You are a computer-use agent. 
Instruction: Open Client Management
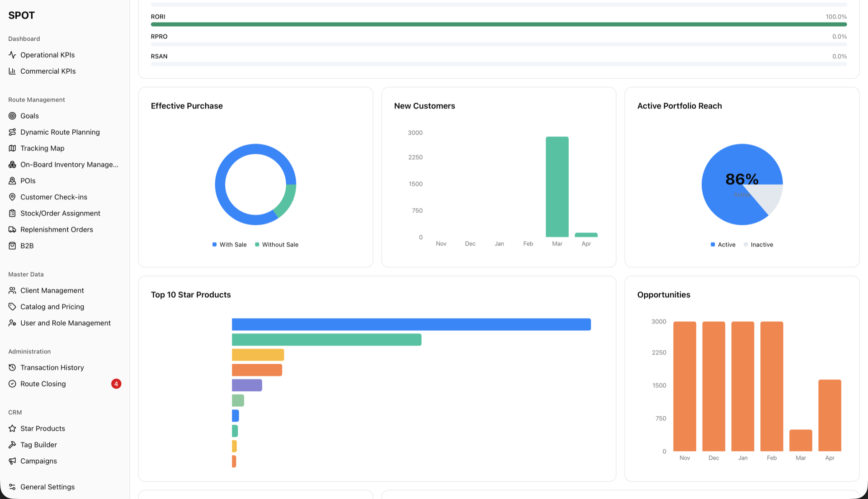(52, 290)
